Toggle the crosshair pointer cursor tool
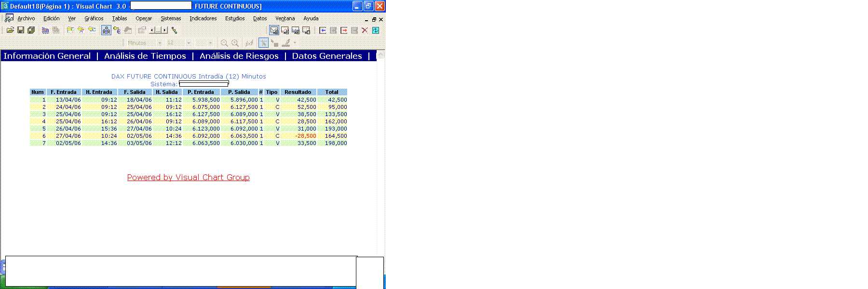Screen dimensions: 868x289 (x=264, y=43)
